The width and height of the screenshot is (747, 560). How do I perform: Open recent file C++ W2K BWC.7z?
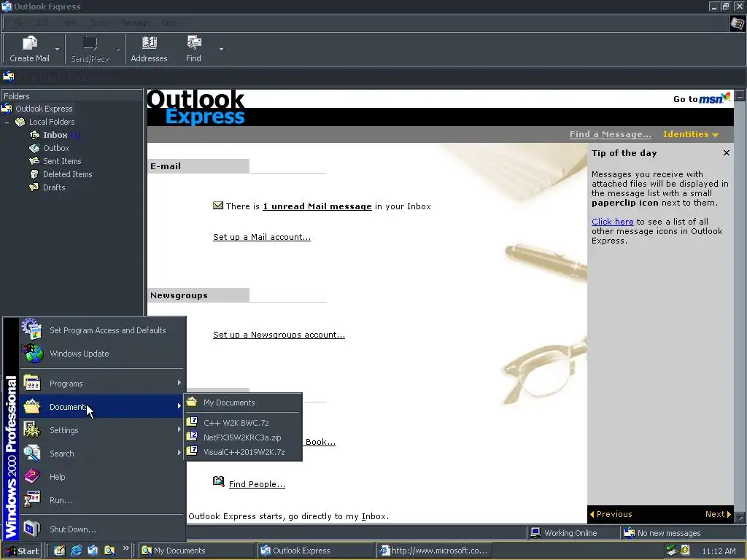coord(243,422)
